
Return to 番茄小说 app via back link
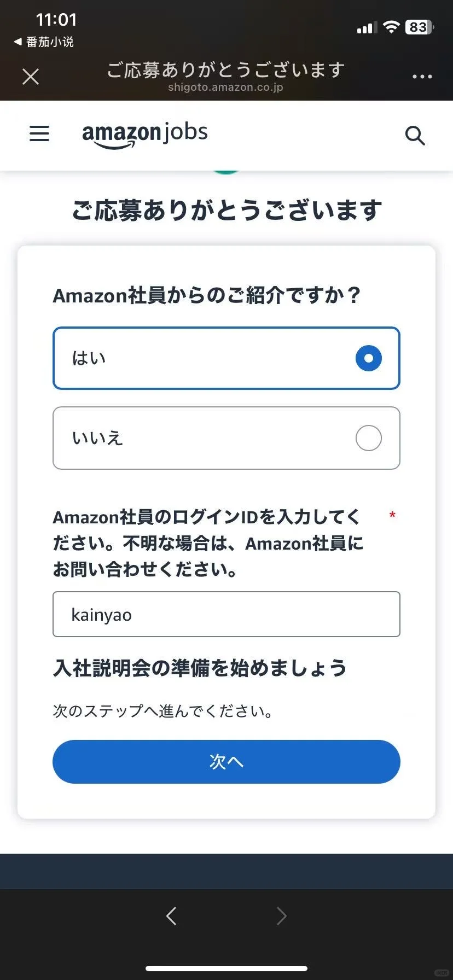(x=44, y=42)
